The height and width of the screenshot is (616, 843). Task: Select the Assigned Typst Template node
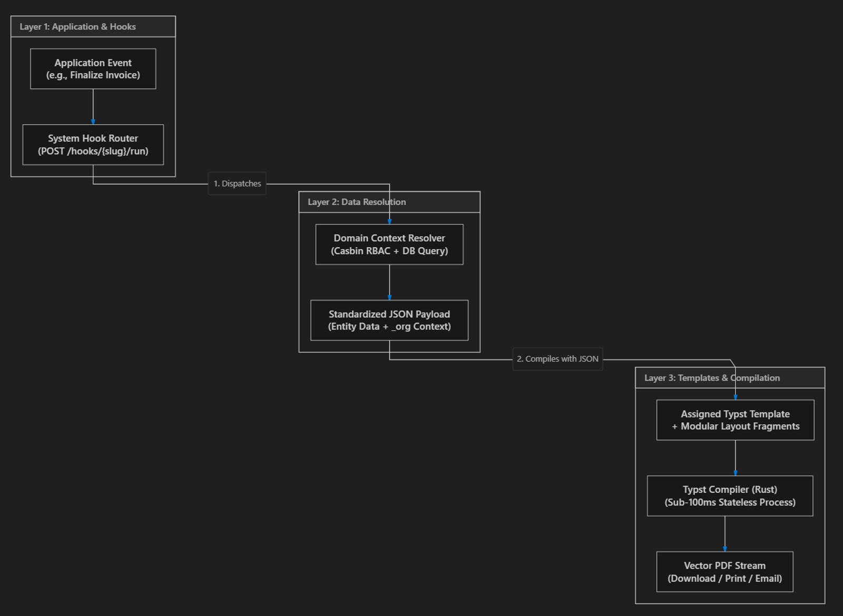pyautogui.click(x=735, y=420)
